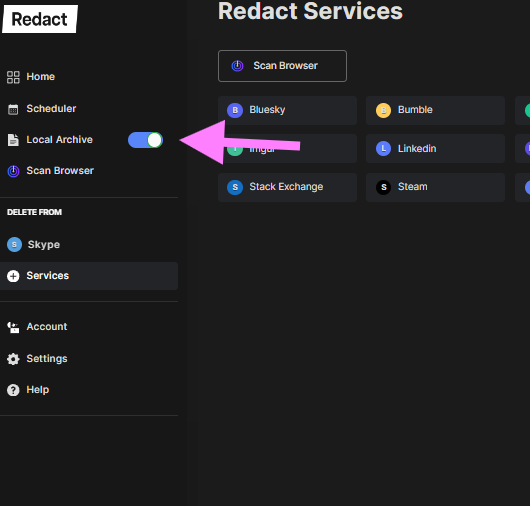This screenshot has width=530, height=506.
Task: Click the Help question mark icon
Action: click(13, 390)
